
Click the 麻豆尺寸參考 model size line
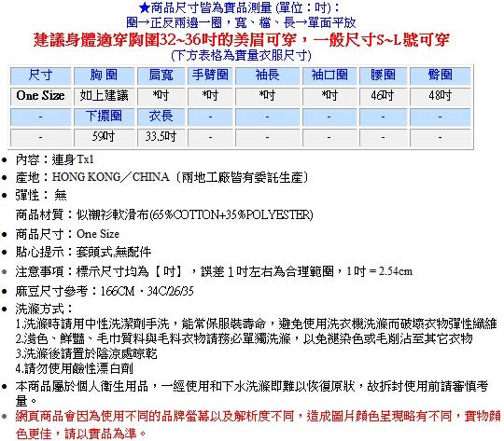pos(105,291)
